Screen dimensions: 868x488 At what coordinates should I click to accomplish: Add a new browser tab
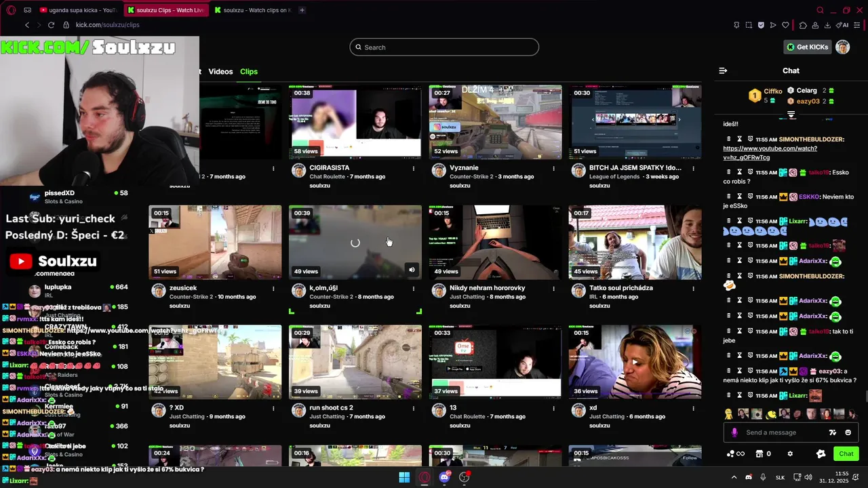pyautogui.click(x=302, y=10)
